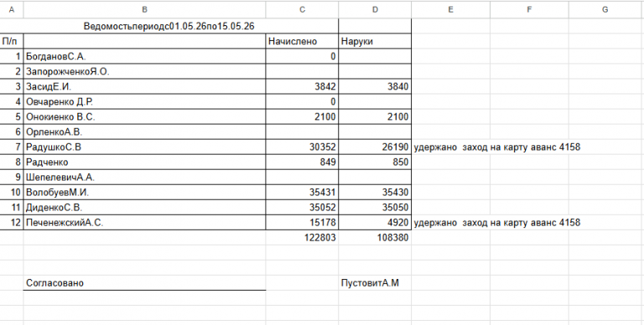
Task: Click the value 849 for Радченко
Action: click(302, 162)
